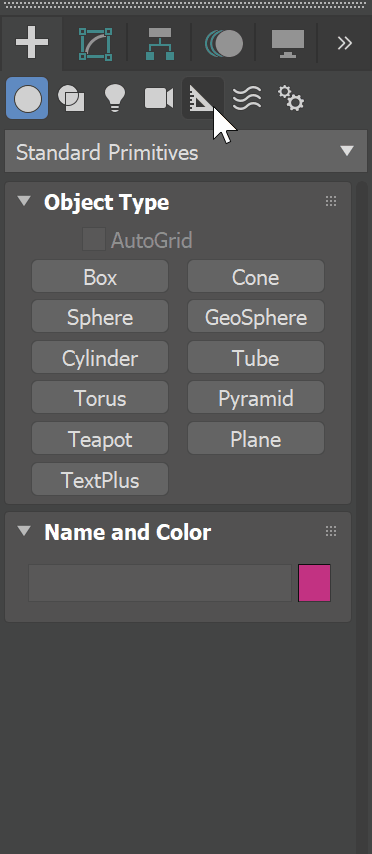Screen dimensions: 372x854
Task: Collapse the Name and Color rollout
Action: 24,531
